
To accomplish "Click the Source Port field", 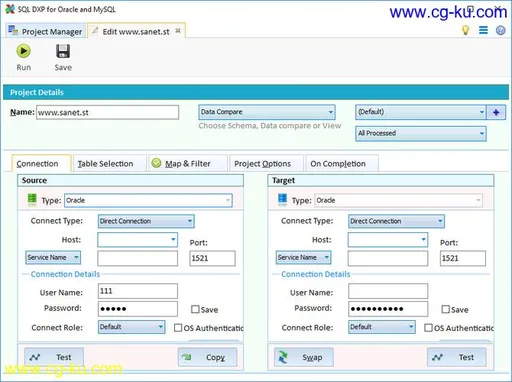I will point(212,258).
